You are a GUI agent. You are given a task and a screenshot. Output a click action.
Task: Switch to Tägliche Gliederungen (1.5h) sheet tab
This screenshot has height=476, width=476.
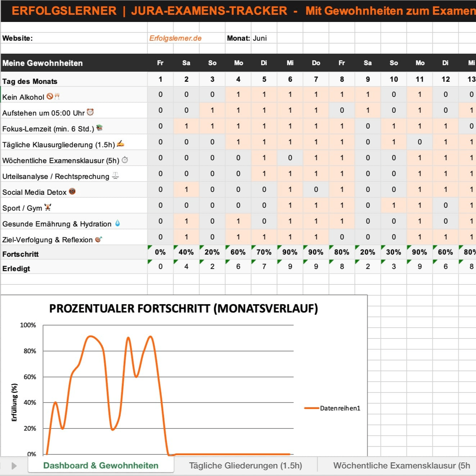click(246, 465)
